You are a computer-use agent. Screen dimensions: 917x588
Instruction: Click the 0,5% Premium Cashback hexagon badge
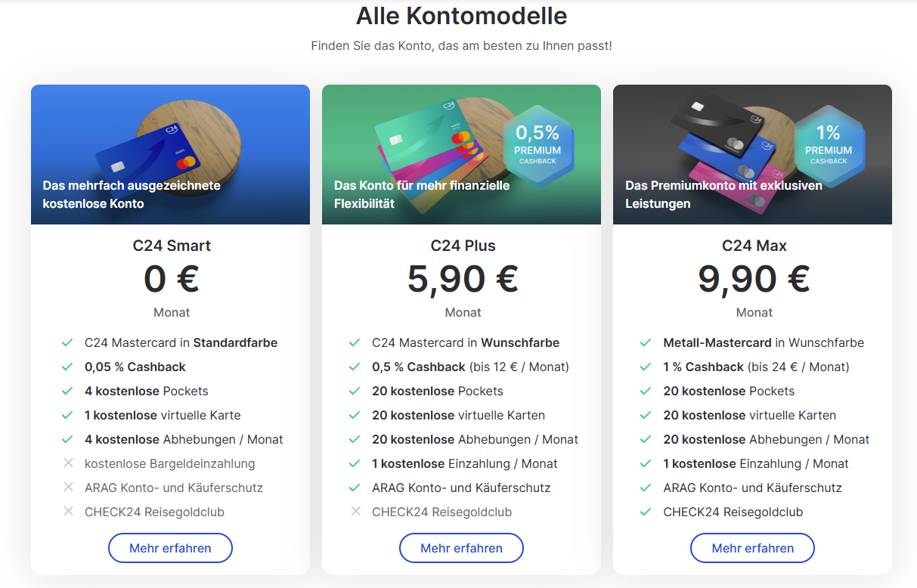[x=537, y=145]
